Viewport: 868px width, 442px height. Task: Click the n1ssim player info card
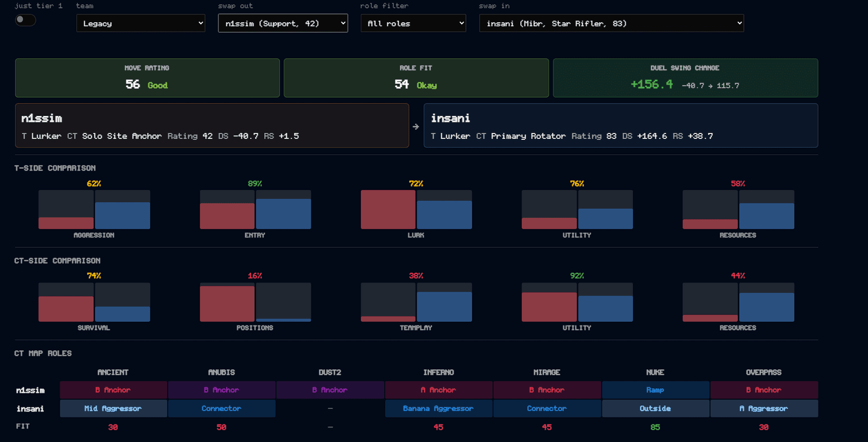pyautogui.click(x=212, y=125)
